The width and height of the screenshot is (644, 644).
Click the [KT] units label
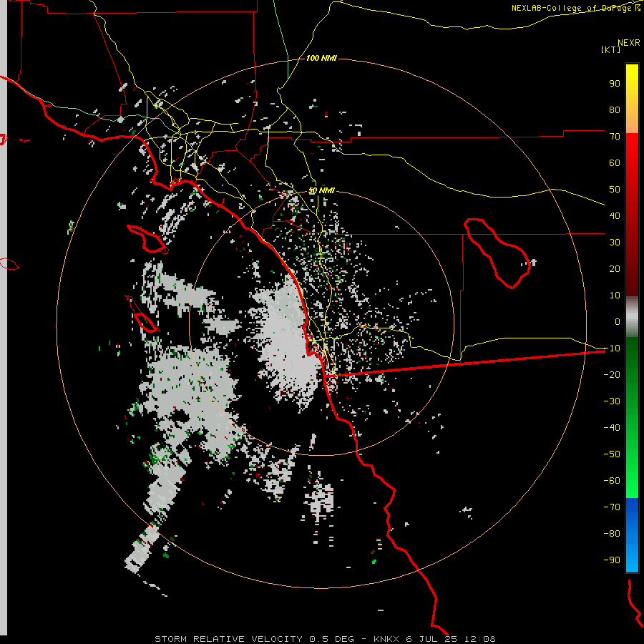click(610, 49)
